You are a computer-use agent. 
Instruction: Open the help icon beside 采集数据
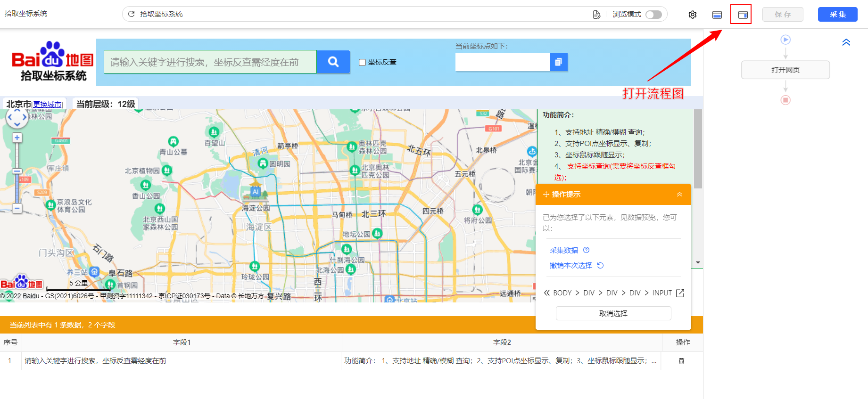586,250
